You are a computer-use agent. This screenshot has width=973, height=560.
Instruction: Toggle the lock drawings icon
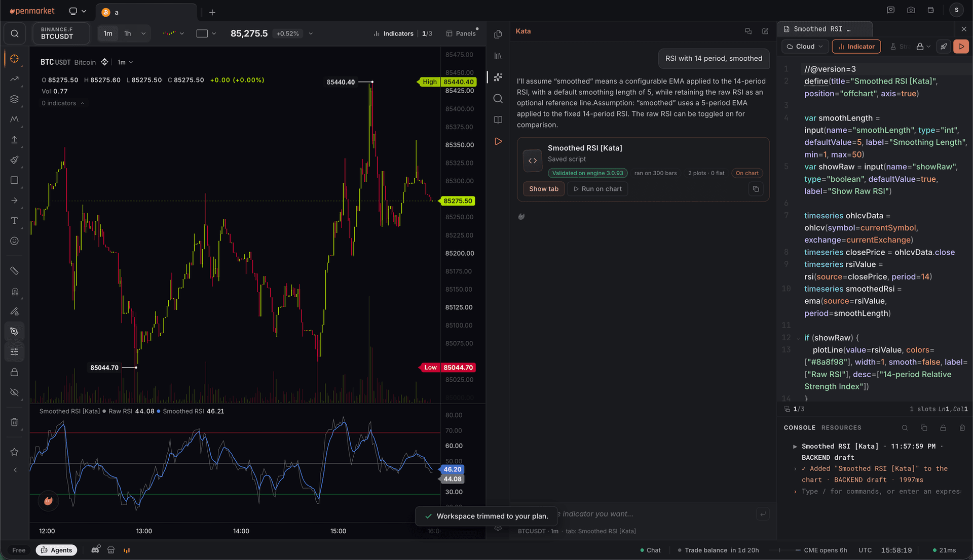point(14,372)
